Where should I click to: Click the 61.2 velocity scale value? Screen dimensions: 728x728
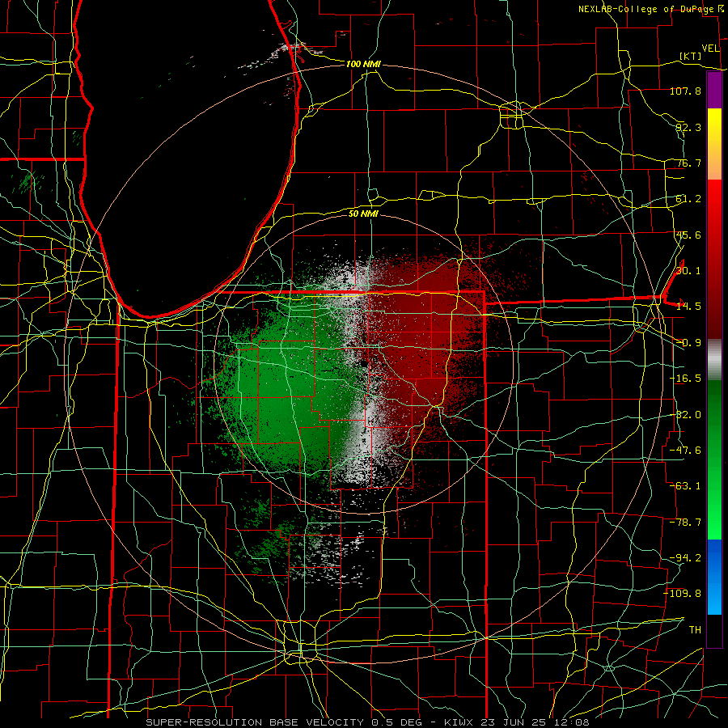pos(688,199)
